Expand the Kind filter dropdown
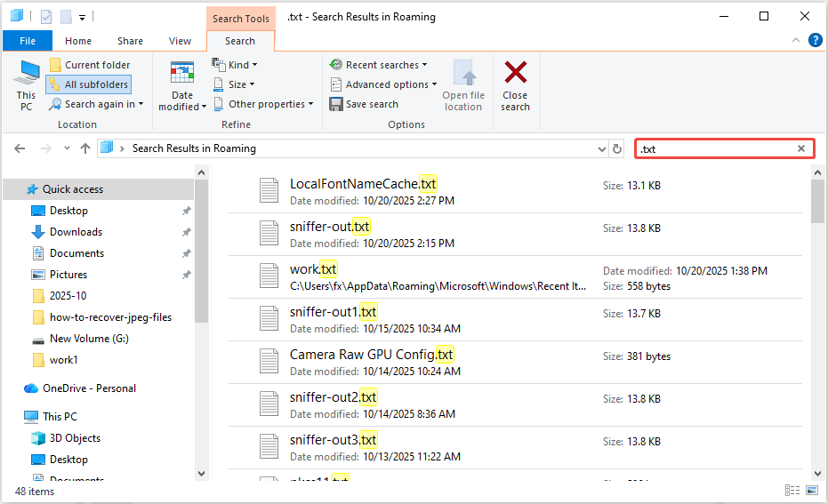The image size is (828, 504). 236,65
